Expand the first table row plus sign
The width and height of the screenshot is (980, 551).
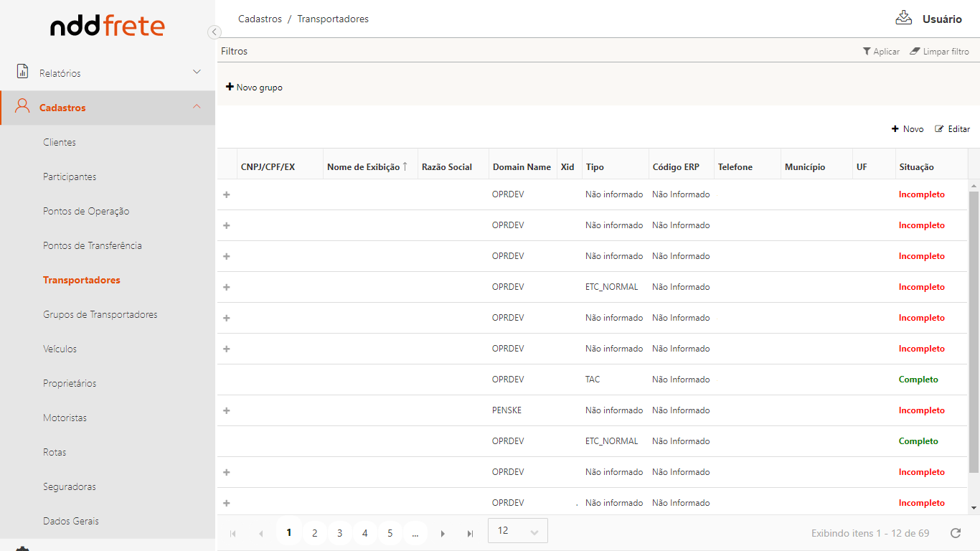click(x=227, y=194)
